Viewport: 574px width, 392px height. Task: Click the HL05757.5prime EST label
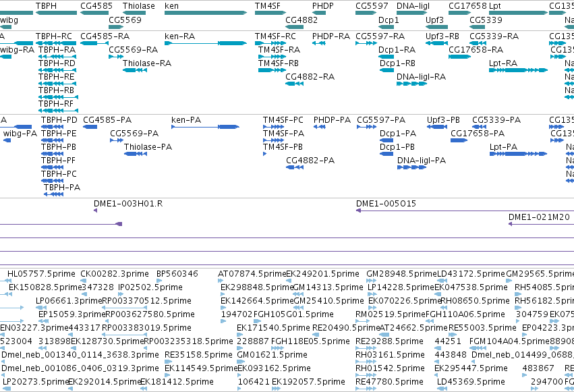[x=41, y=274]
